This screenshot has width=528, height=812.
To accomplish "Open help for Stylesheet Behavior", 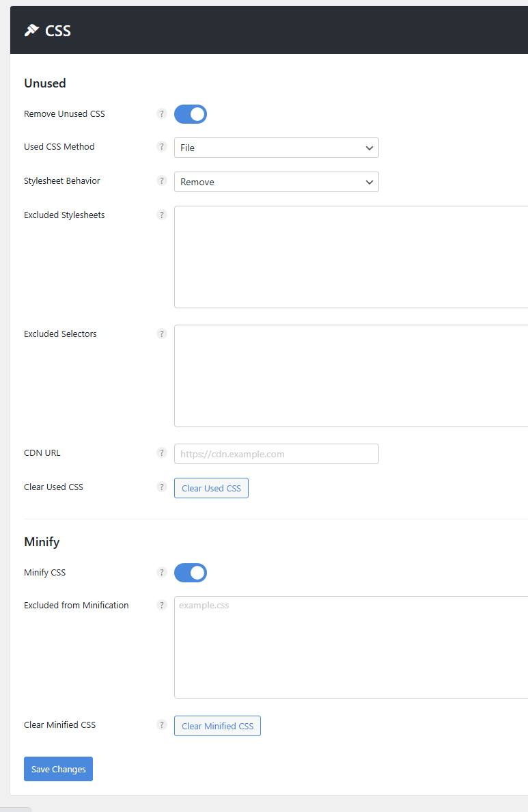I will 162,180.
